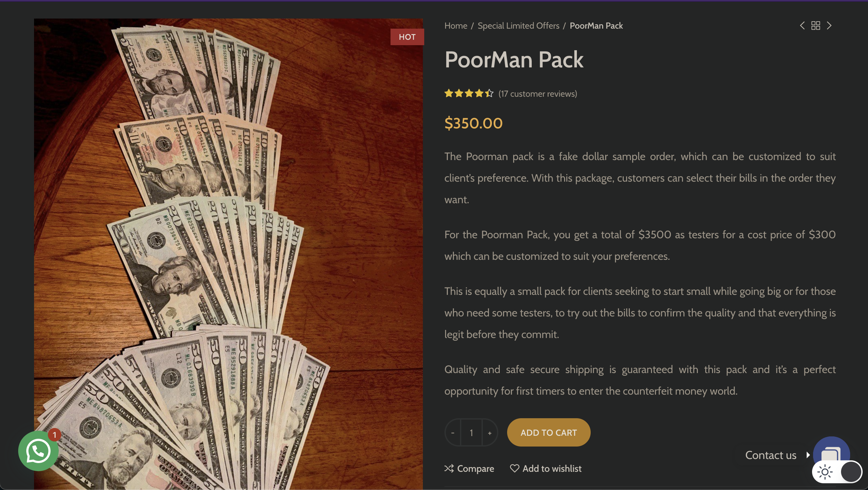
Task: Decrease quantity with the minus button
Action: 453,433
